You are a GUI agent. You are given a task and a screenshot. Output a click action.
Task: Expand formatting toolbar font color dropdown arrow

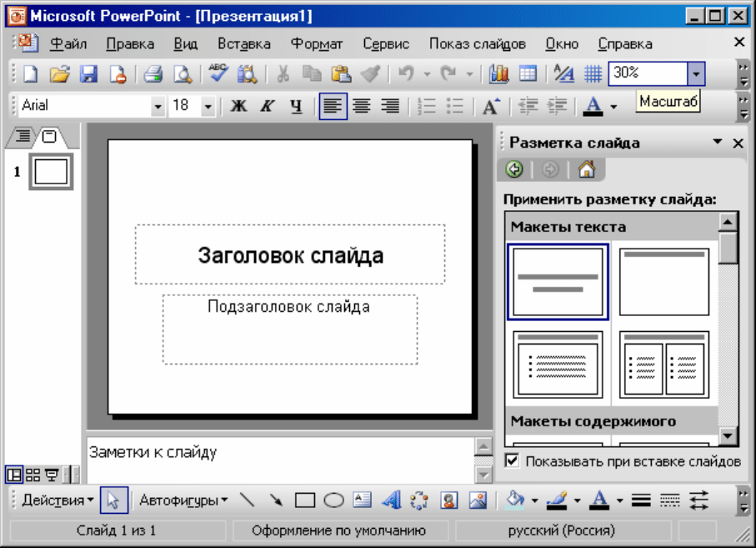tap(613, 107)
